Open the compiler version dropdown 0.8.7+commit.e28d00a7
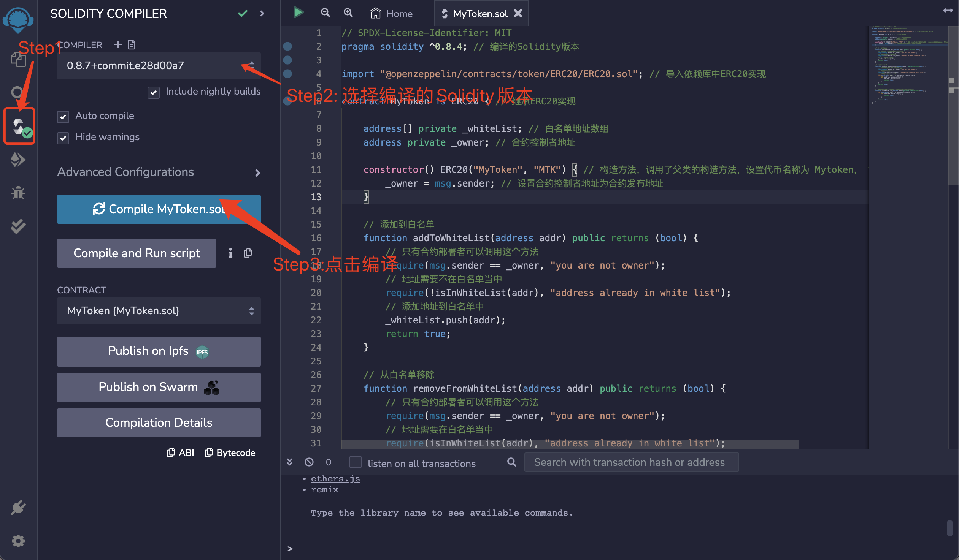 pos(159,66)
